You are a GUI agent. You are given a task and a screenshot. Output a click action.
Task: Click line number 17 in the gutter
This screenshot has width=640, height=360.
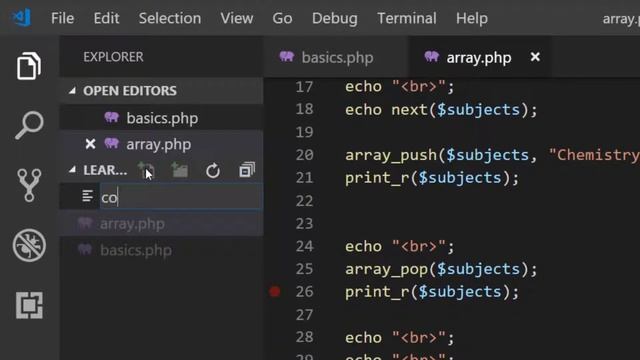(304, 87)
